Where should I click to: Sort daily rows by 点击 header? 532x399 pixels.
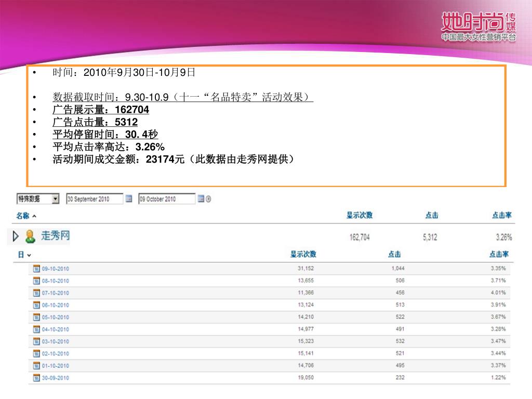[x=395, y=254]
